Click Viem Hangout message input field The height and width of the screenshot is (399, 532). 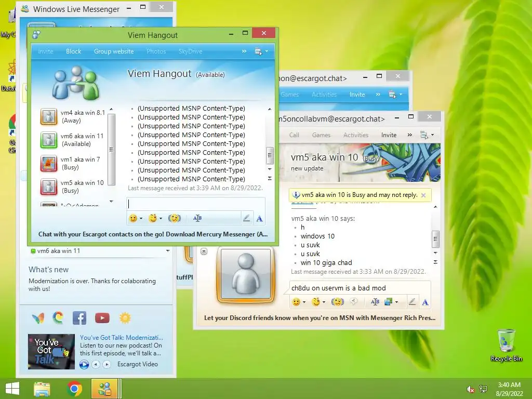196,204
